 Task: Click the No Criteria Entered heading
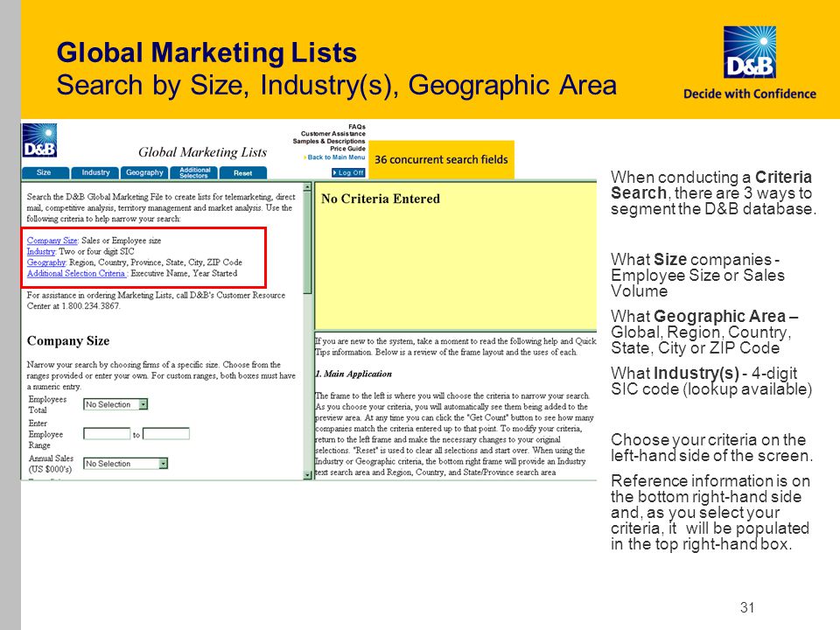coord(381,199)
